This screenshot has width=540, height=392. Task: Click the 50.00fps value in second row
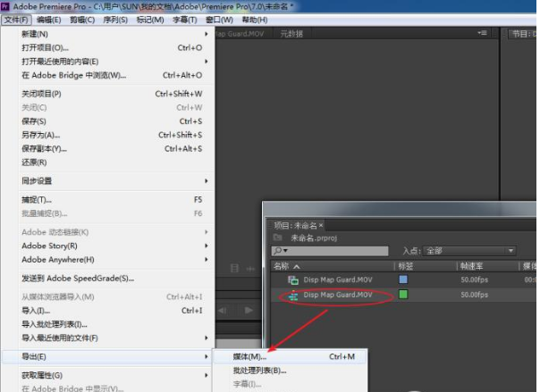pyautogui.click(x=474, y=295)
